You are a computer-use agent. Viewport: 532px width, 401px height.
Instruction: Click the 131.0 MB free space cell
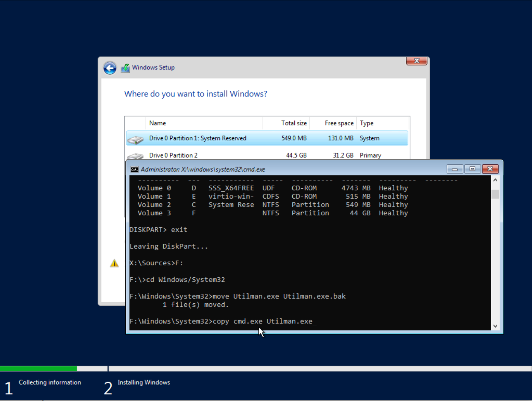coord(341,138)
